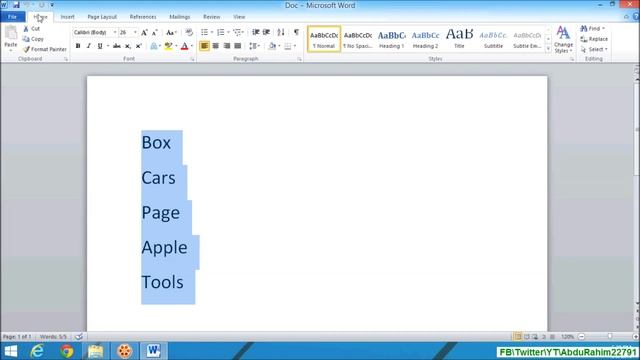
Task: Activate the Format Painter tool
Action: 44,49
